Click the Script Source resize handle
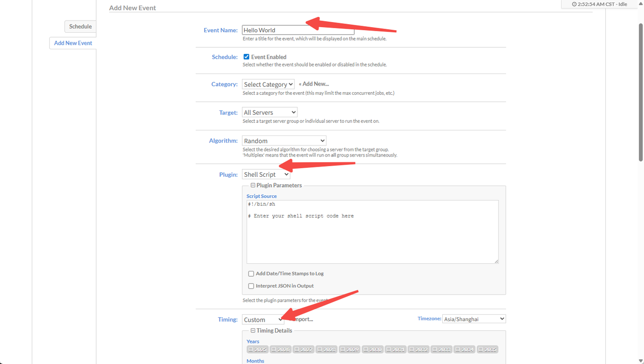 (x=496, y=261)
